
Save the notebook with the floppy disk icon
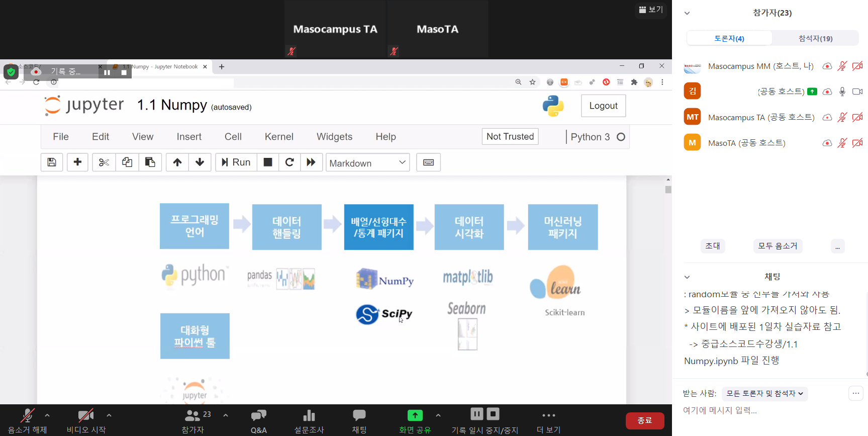[x=52, y=162]
